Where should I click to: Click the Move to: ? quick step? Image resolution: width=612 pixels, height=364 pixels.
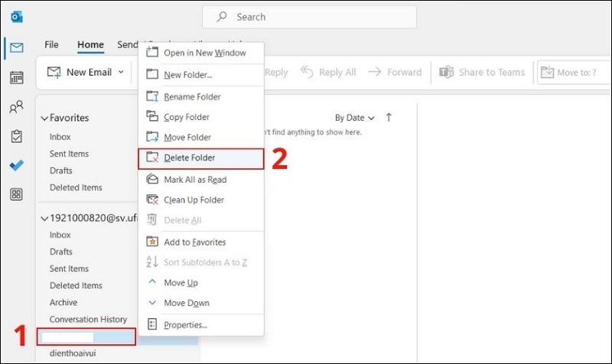coord(575,72)
